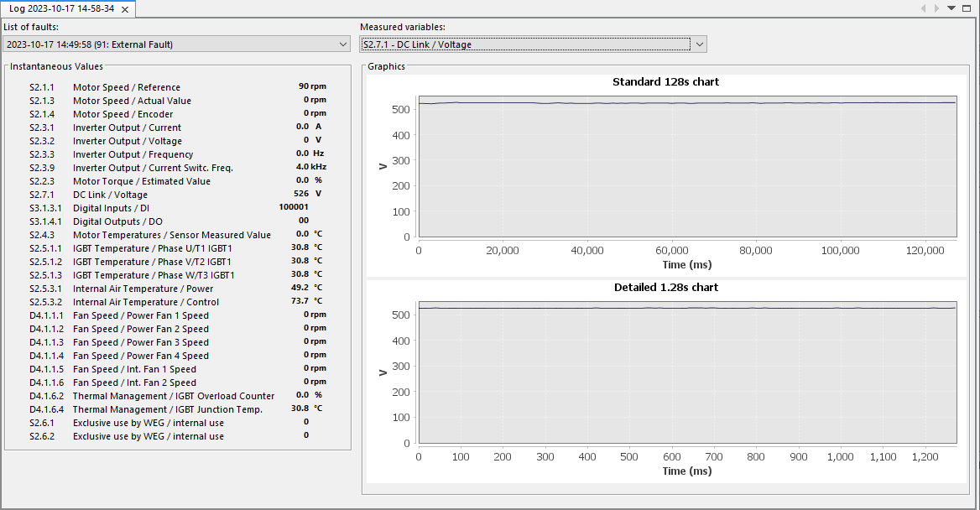Open the document list dropdown arrow
The image size is (980, 510).
tap(951, 8)
